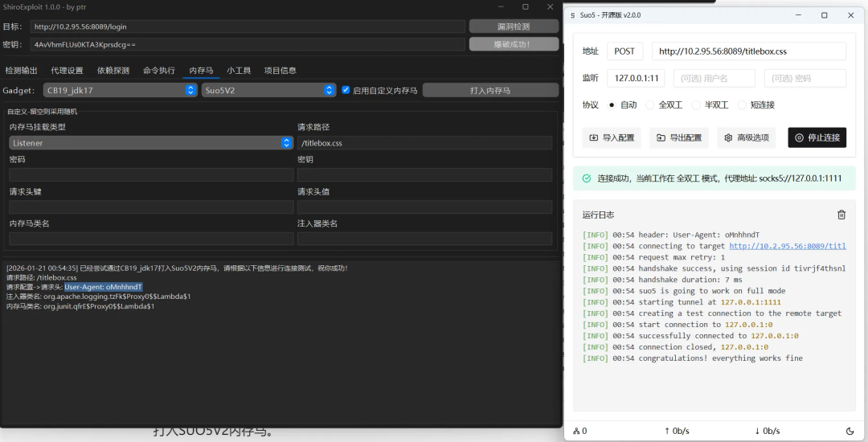Switch to the 依赖探测 tab
Screen dimensions: 868x442
click(113, 70)
